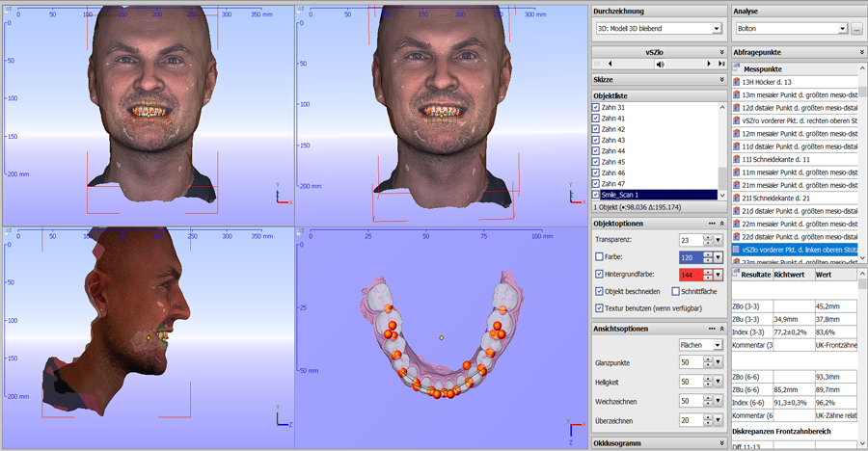Screen dimensions: 868x451
Task: Click the Messpunkte header icon
Action: pyautogui.click(x=736, y=68)
